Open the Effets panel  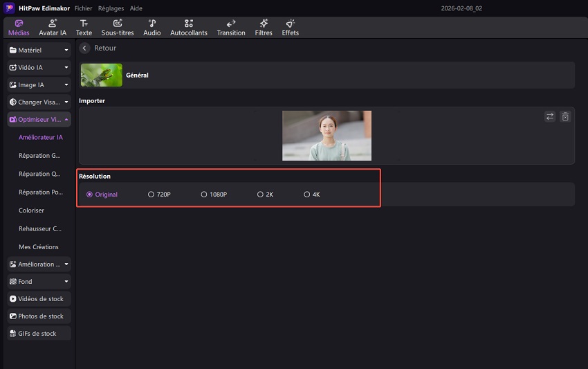[x=291, y=28]
